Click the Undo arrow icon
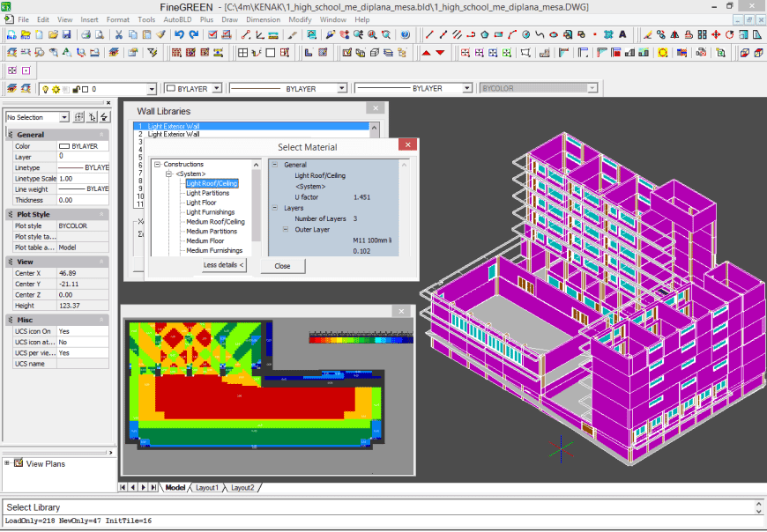This screenshot has height=532, width=767. click(179, 34)
